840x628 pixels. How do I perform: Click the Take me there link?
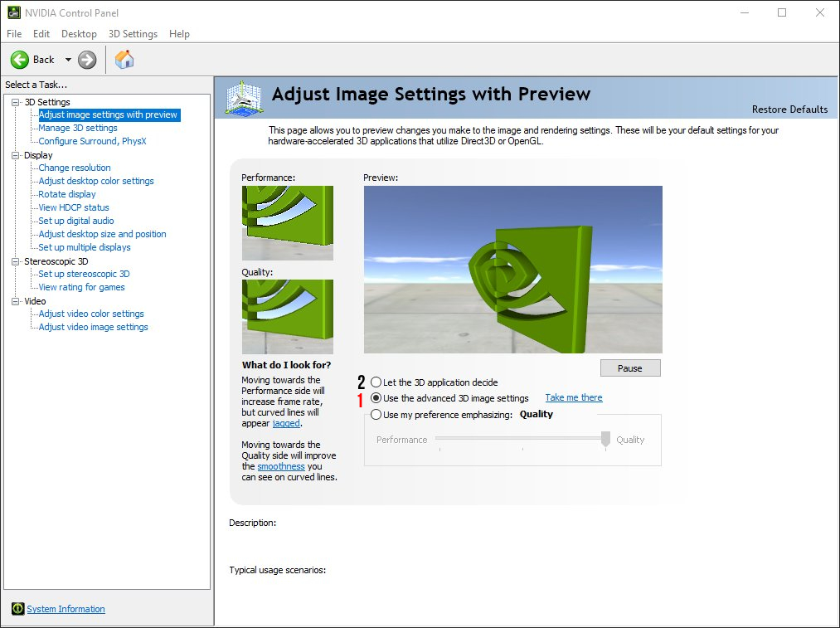(574, 397)
